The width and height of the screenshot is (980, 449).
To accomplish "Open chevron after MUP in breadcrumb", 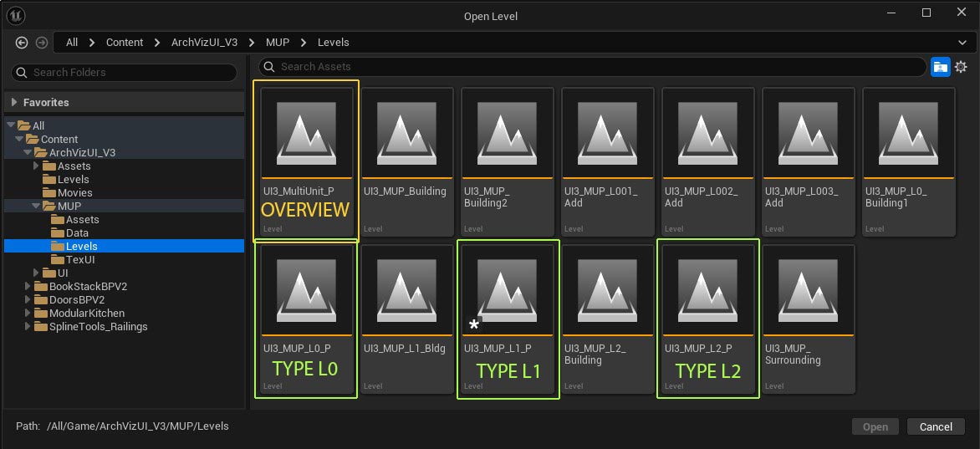I will point(304,43).
